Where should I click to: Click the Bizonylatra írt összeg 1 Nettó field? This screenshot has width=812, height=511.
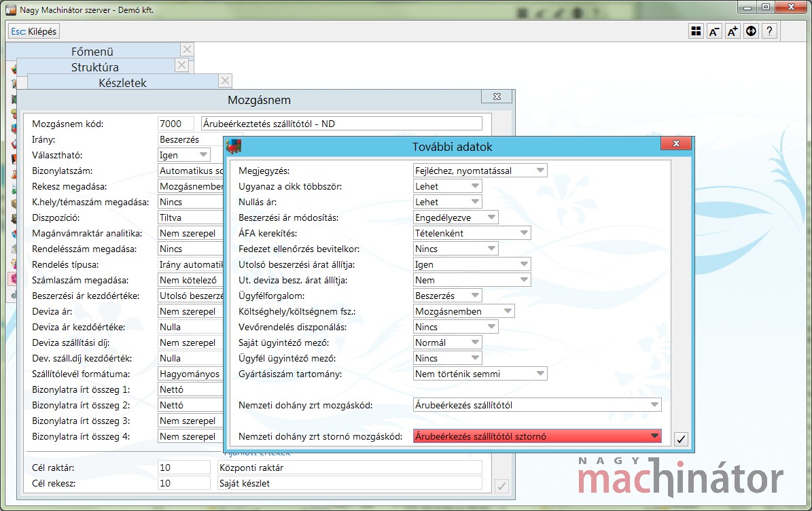pyautogui.click(x=190, y=389)
